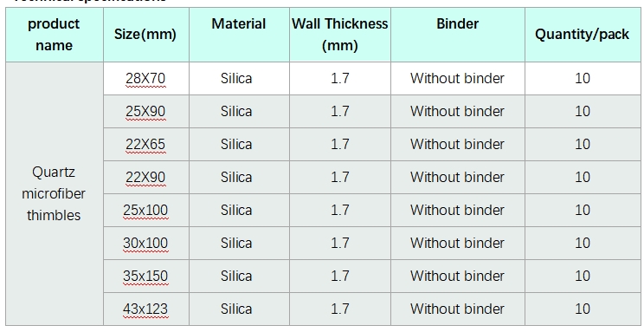Click the 28X70 size cell
Image resolution: width=644 pixels, height=332 pixels.
pyautogui.click(x=145, y=78)
